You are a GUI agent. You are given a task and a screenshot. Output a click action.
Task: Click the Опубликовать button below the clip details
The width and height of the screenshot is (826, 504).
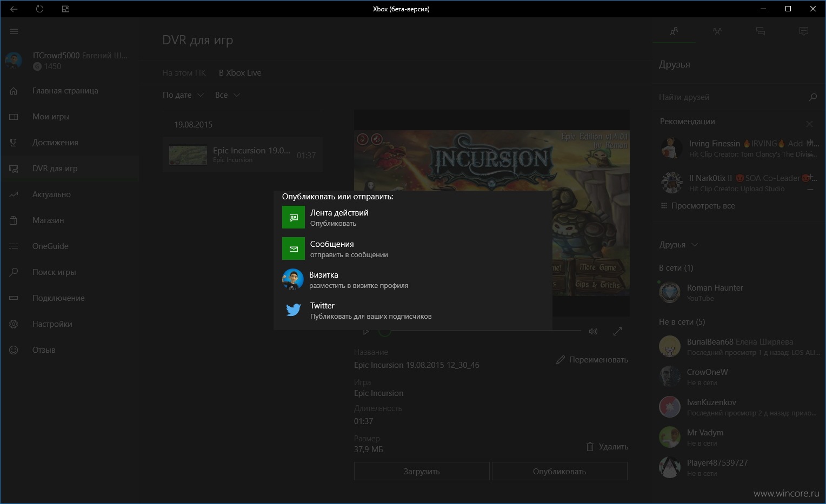(x=559, y=471)
